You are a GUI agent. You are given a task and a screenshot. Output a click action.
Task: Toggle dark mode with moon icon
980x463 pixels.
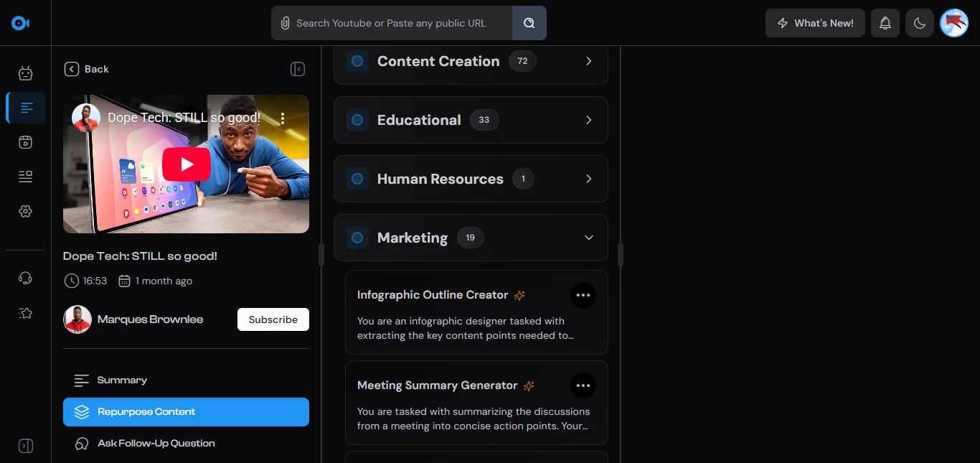[920, 23]
